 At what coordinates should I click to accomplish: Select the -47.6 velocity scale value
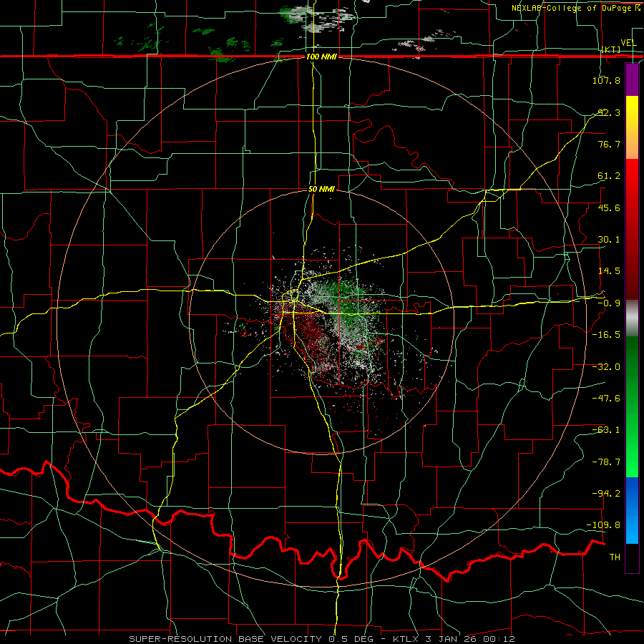606,399
